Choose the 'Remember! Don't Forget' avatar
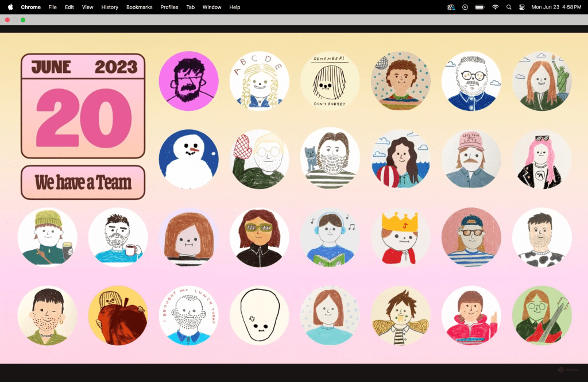This screenshot has width=588, height=382. click(330, 81)
